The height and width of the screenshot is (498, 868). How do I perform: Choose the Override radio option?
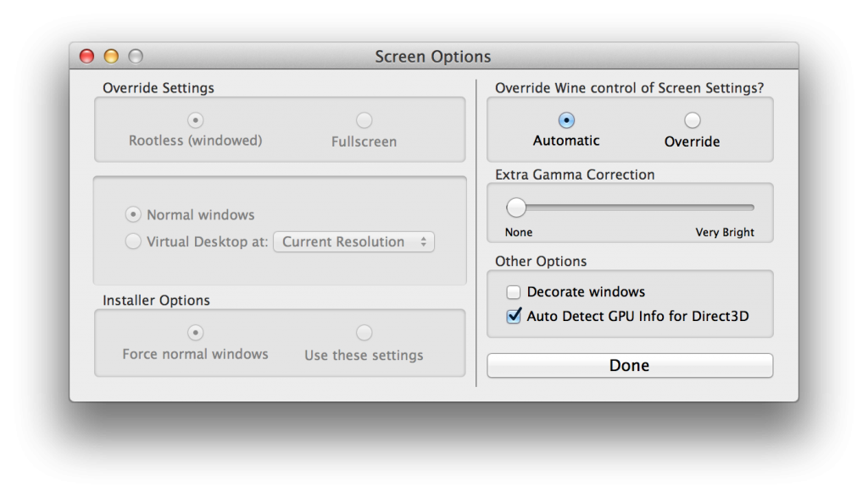click(x=693, y=120)
